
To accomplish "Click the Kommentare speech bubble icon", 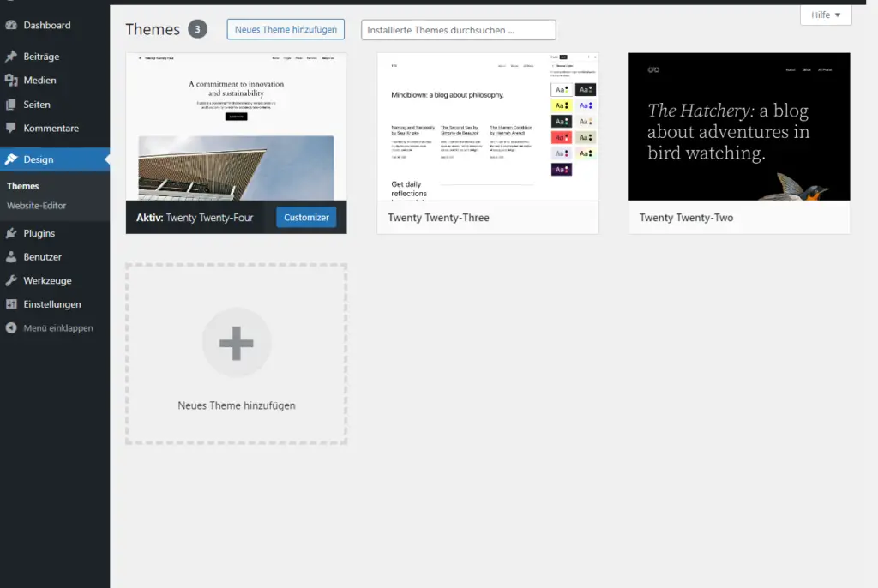I will click(x=11, y=128).
